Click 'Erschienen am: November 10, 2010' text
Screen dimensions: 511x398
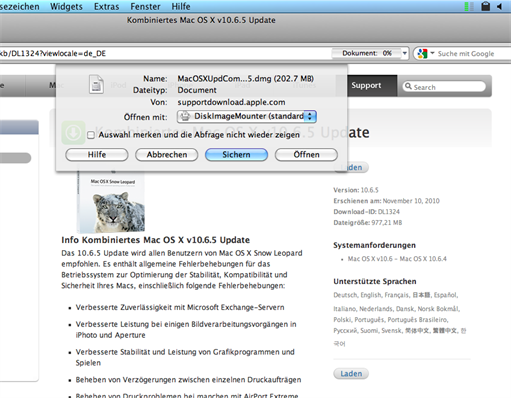[386, 201]
